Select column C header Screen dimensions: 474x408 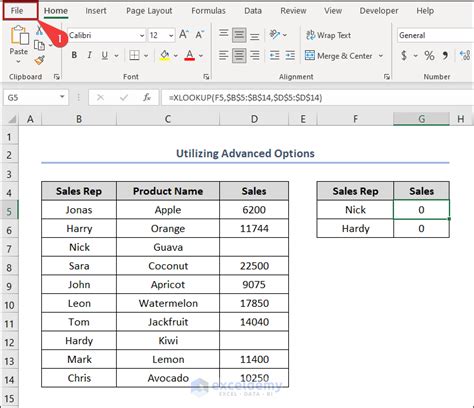point(168,119)
